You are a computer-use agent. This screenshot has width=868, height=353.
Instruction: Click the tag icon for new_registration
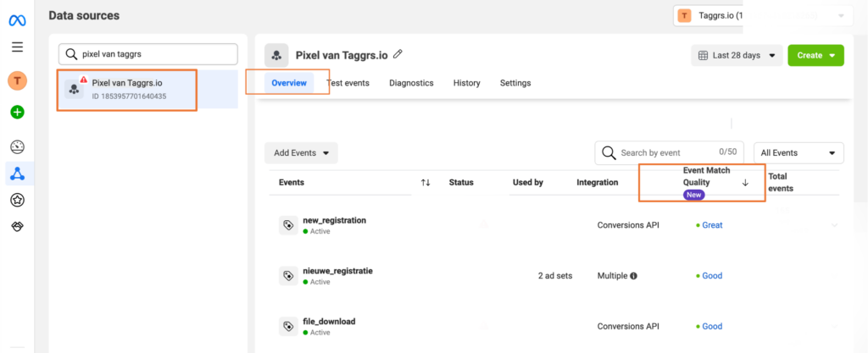pos(288,225)
